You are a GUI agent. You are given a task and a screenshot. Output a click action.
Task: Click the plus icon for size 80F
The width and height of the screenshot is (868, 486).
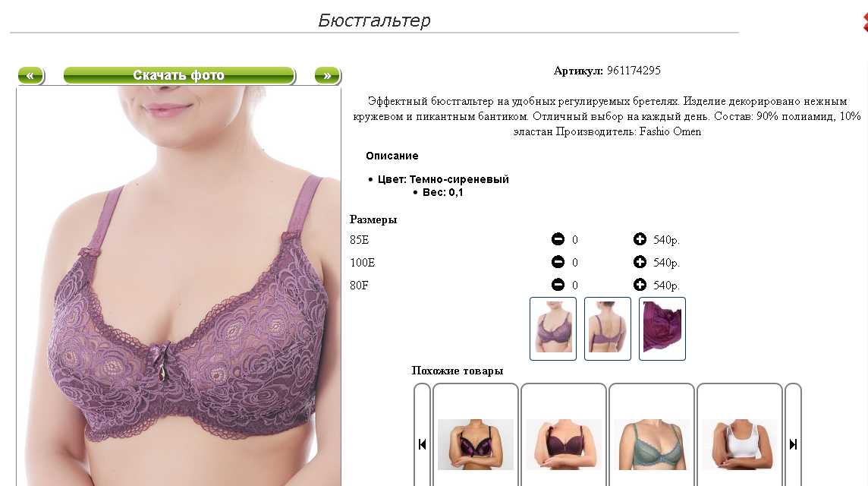tap(640, 284)
